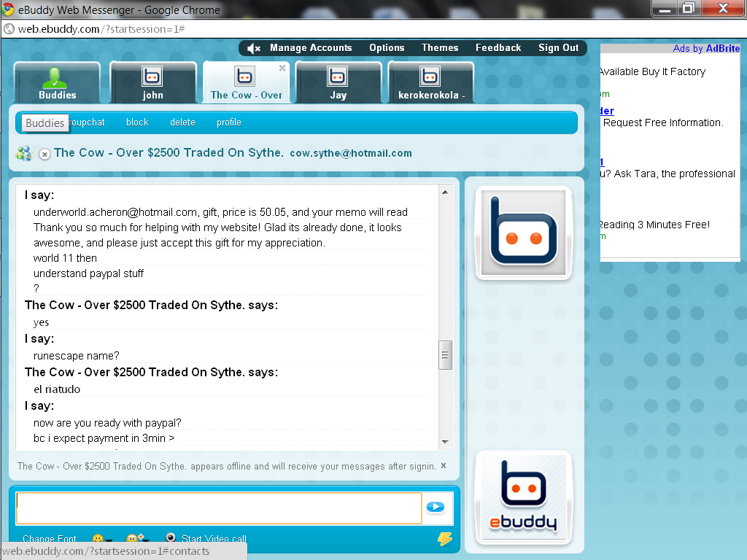
Task: Open the Themes menu
Action: point(440,47)
